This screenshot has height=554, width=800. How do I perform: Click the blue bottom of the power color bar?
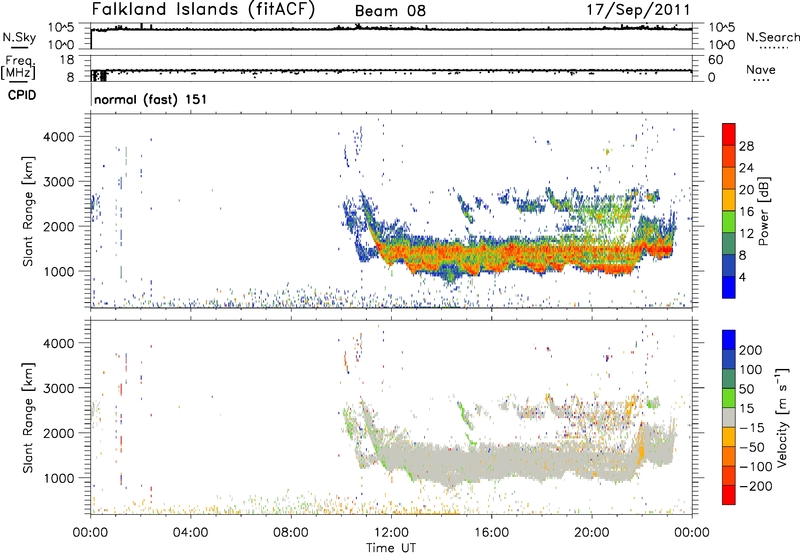tap(729, 287)
